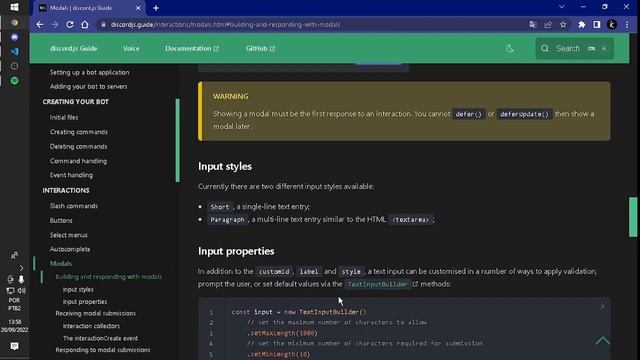The image size is (640, 360).
Task: Click the address bar URL
Action: click(225, 24)
